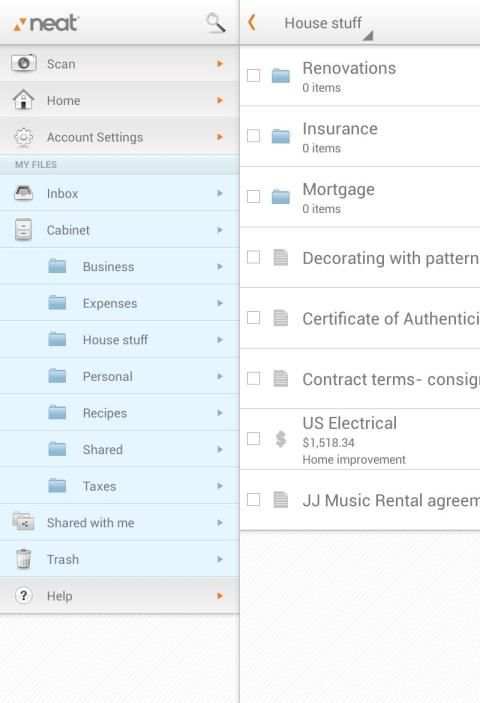Open the search magnifier icon

pyautogui.click(x=216, y=22)
